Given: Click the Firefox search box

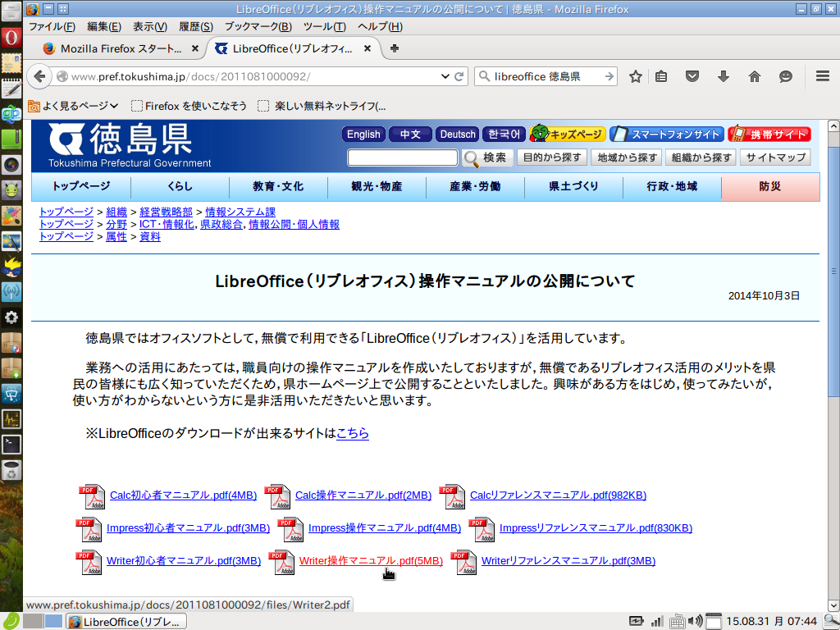Looking at the screenshot, I should 546,76.
